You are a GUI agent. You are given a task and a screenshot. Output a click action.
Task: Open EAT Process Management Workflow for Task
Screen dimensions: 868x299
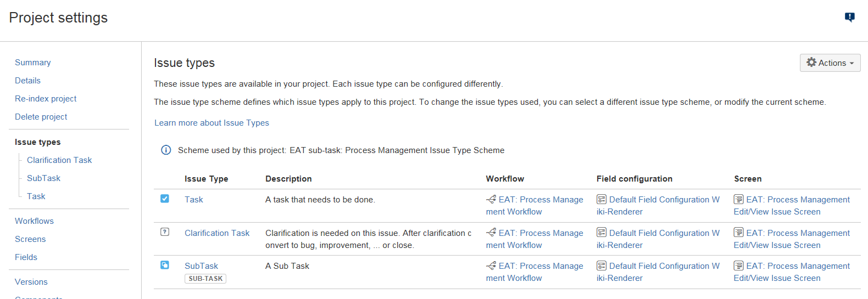[x=535, y=206]
